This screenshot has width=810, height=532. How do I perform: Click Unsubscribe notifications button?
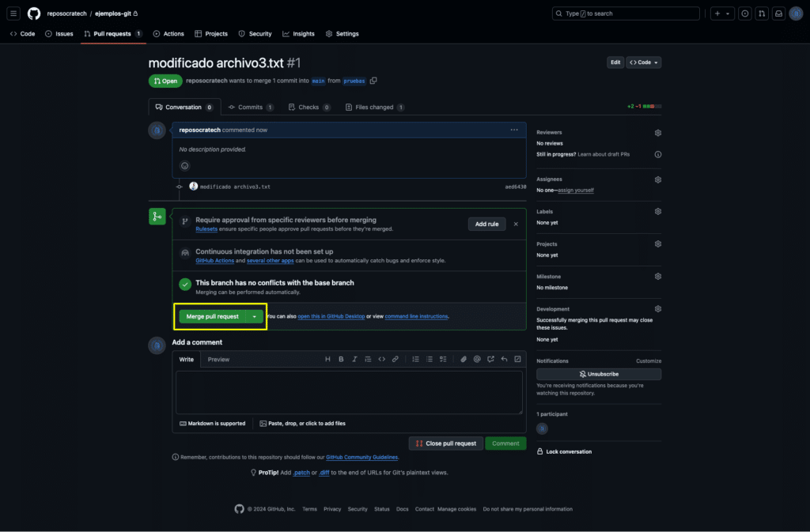(599, 374)
